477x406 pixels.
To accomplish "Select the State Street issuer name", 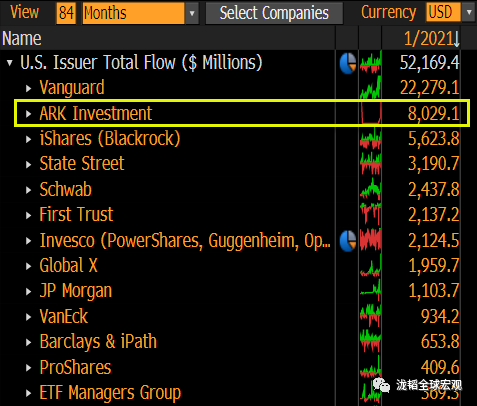I will (82, 164).
